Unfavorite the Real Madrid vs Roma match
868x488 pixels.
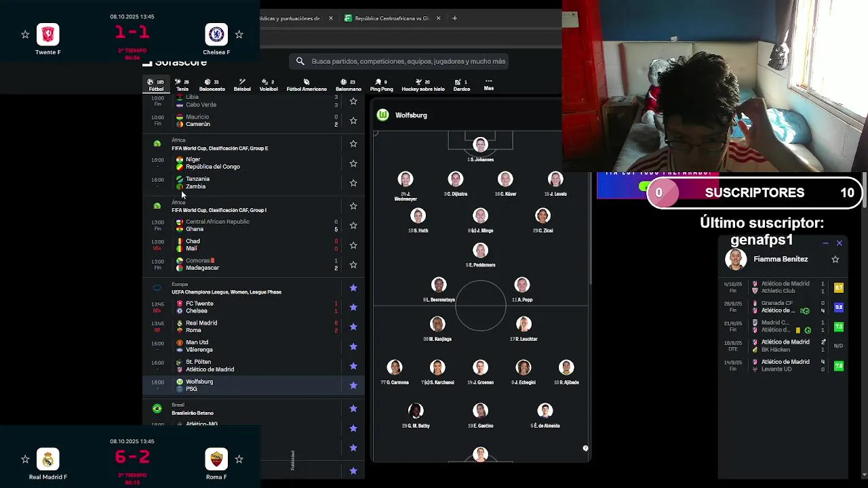tap(353, 327)
